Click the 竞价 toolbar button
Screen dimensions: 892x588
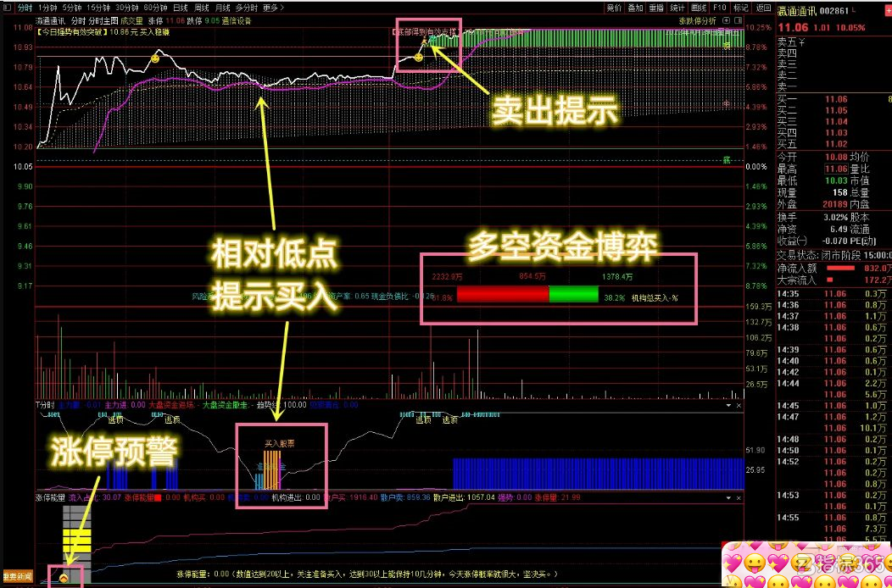[614, 8]
